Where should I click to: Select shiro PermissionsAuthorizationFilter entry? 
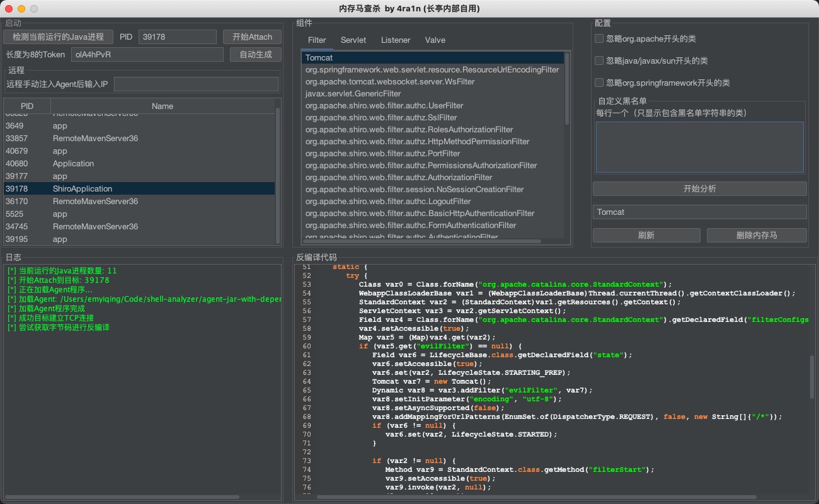tap(432, 165)
